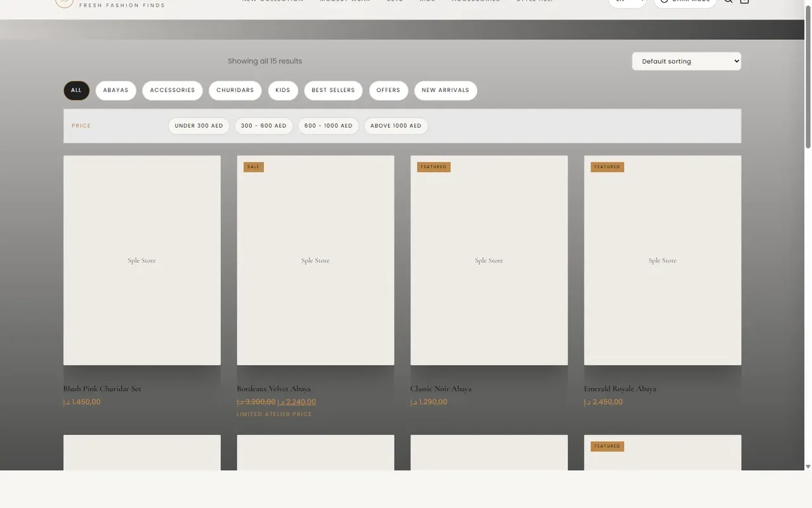The image size is (812, 508).
Task: View Best Sellers products
Action: 333,90
